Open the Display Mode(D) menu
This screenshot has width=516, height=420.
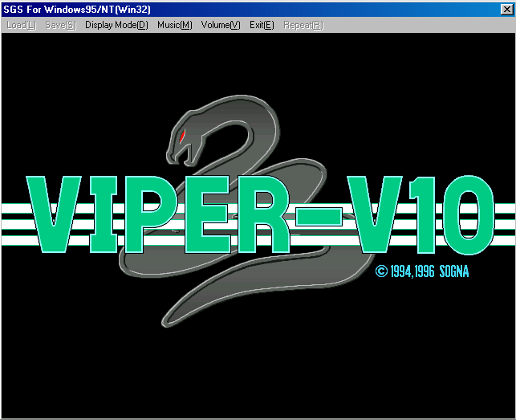(116, 25)
